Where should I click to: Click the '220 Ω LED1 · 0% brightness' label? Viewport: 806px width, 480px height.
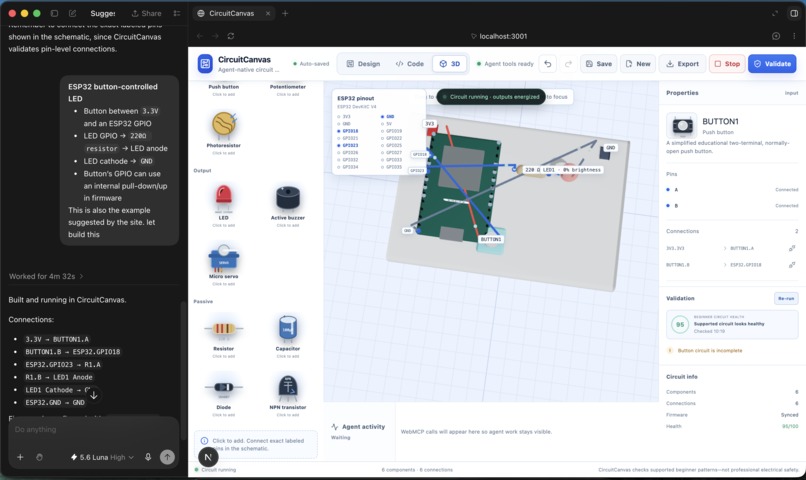(562, 170)
